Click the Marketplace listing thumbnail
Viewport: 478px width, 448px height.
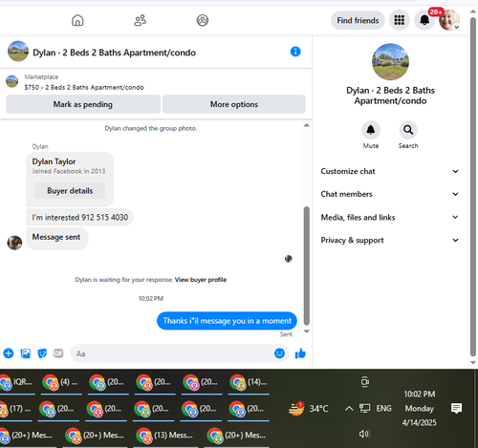[12, 81]
